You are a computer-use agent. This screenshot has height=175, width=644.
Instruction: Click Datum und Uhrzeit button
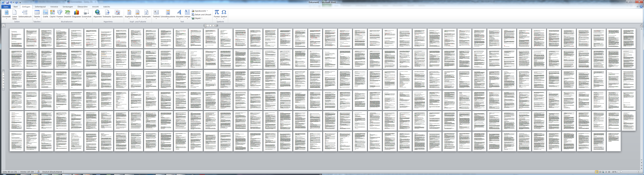click(201, 14)
